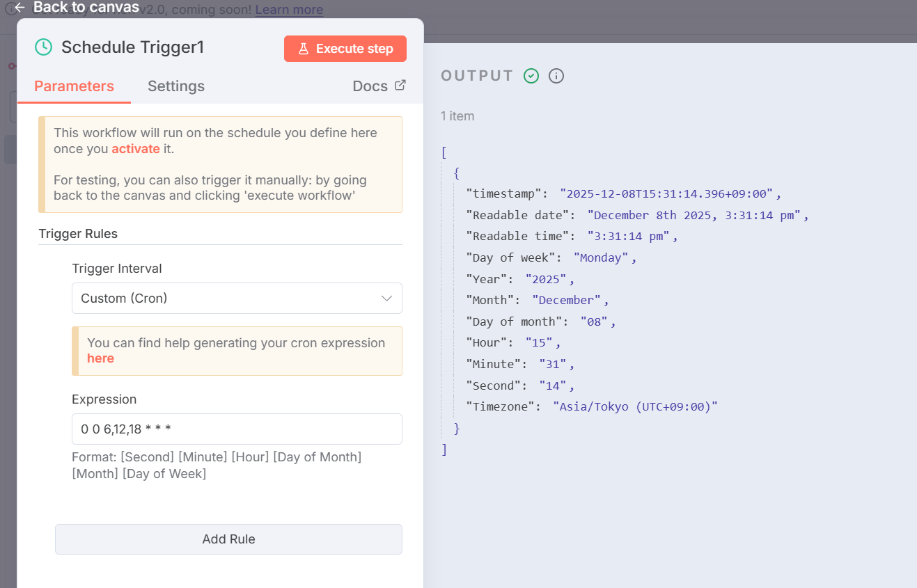Open the Settings tab
Screen dimensions: 917x588
click(x=176, y=86)
